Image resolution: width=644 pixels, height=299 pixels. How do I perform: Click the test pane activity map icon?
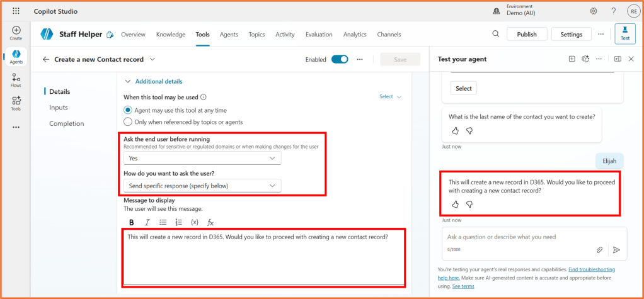pos(585,59)
